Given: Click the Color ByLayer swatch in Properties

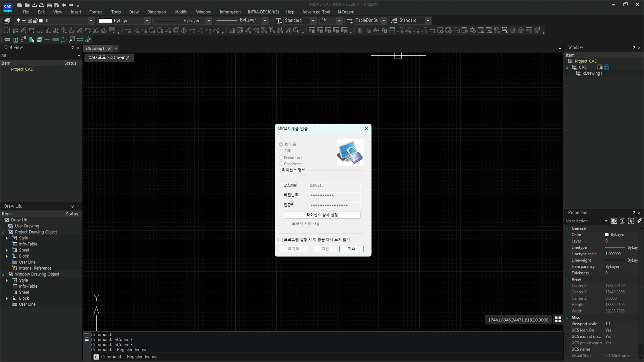Looking at the screenshot, I should click(607, 235).
